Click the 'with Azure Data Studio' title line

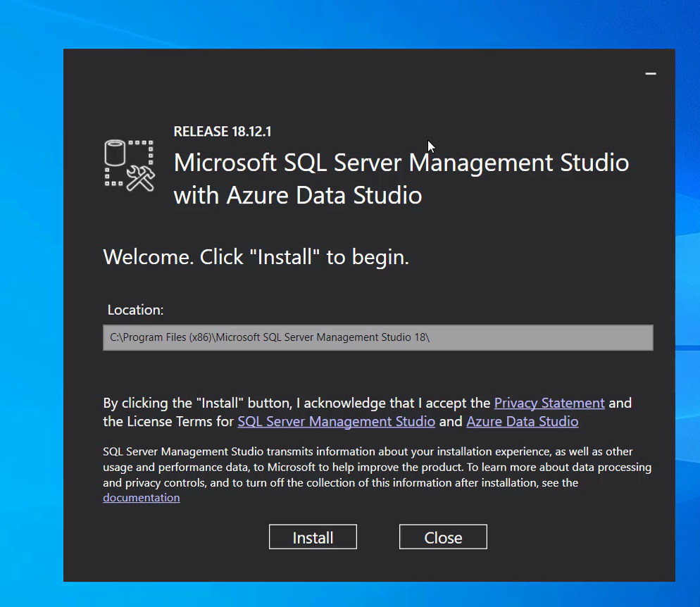point(297,195)
